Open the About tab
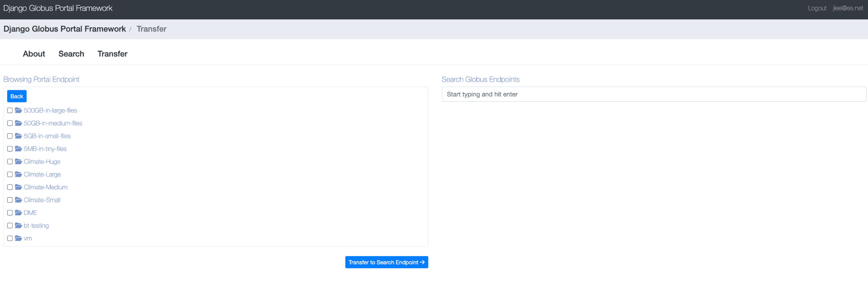This screenshot has width=868, height=286. coord(34,54)
